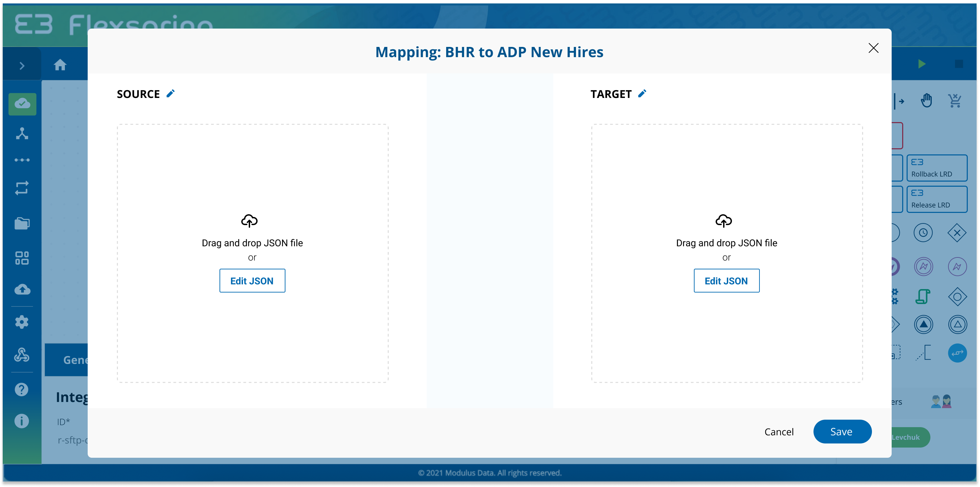The width and height of the screenshot is (980, 487).
Task: Select the diamond circle gateway icon
Action: pos(957,297)
